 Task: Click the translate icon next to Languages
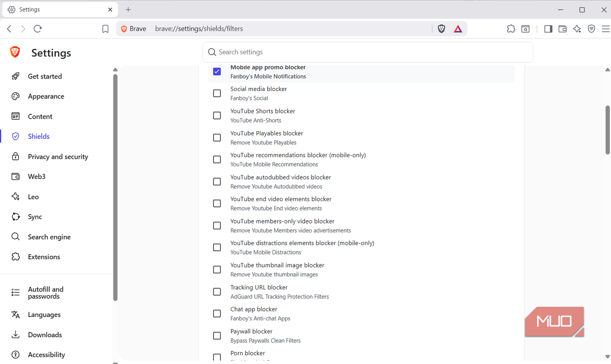pos(16,314)
